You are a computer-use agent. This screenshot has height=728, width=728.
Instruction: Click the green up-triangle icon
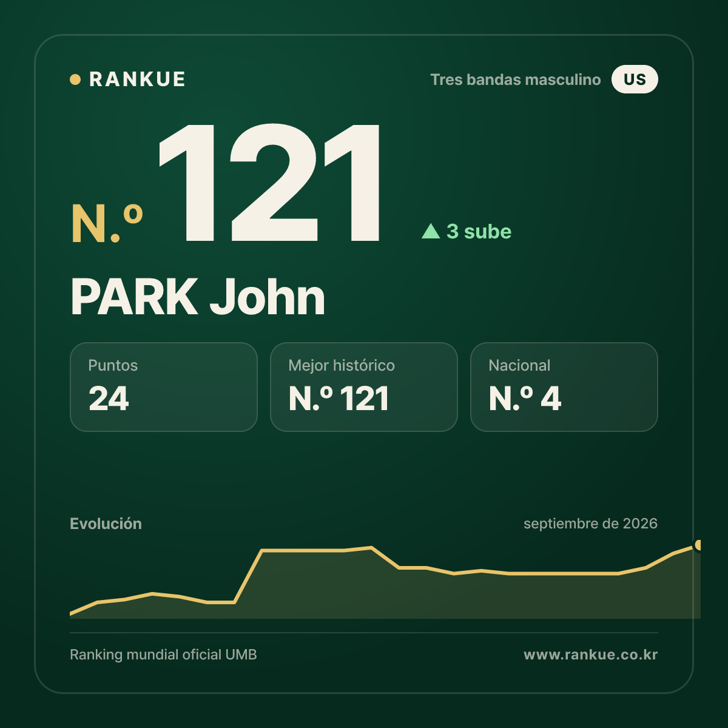(431, 231)
